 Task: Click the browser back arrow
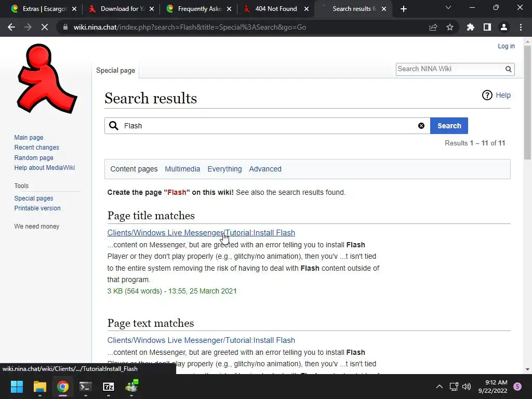(x=11, y=27)
